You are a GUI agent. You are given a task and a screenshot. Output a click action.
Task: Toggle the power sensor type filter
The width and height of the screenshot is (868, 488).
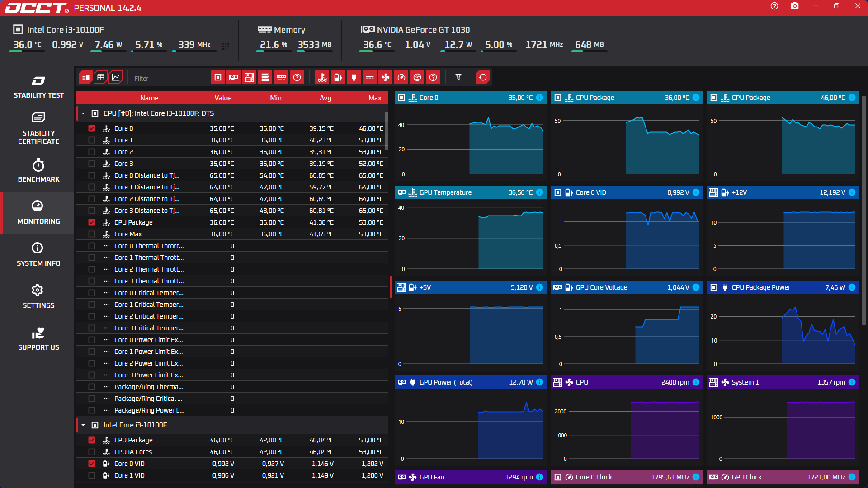354,77
